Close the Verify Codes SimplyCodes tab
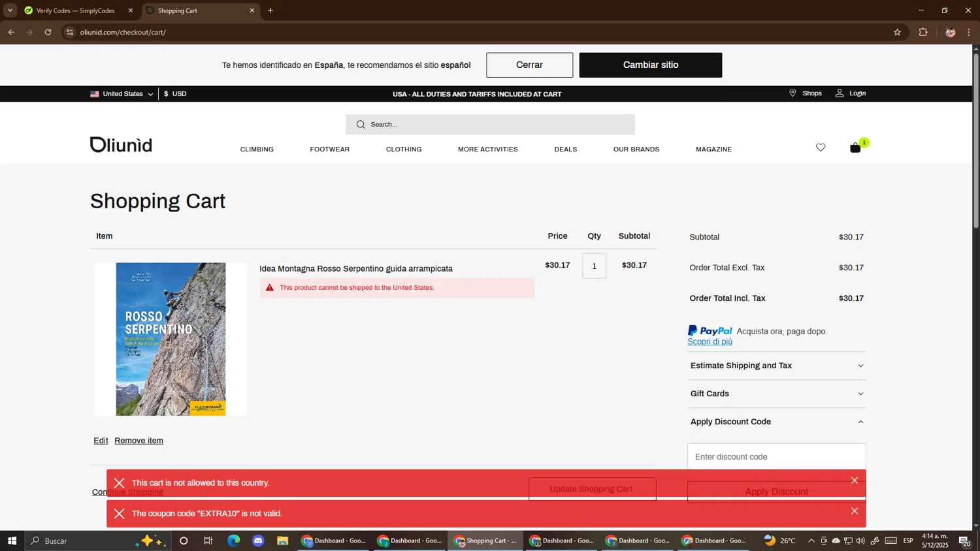 pyautogui.click(x=131, y=10)
